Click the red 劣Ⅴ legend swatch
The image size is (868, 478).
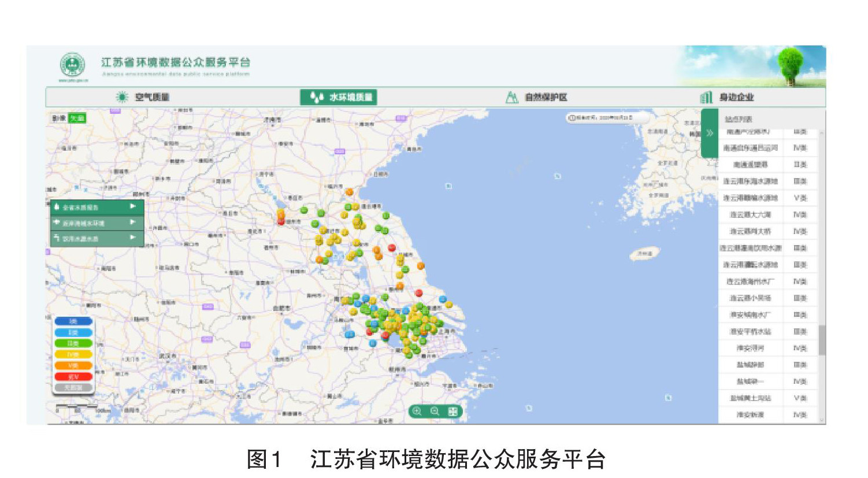pos(73,376)
